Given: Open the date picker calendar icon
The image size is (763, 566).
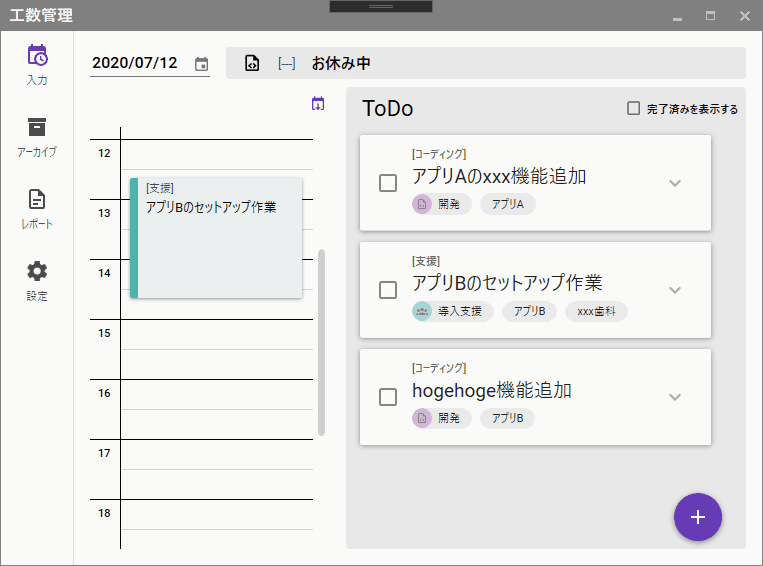Looking at the screenshot, I should click(x=201, y=64).
